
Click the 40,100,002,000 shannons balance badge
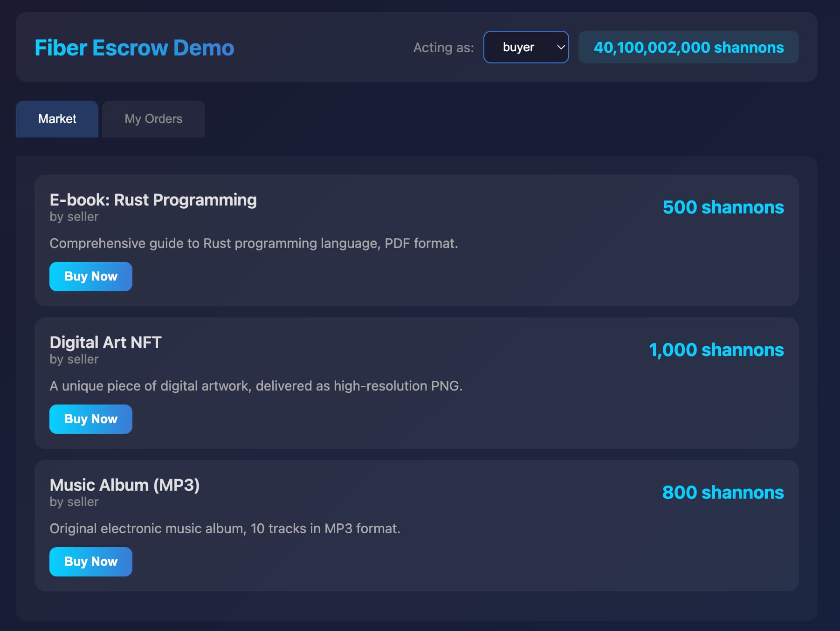click(x=688, y=47)
